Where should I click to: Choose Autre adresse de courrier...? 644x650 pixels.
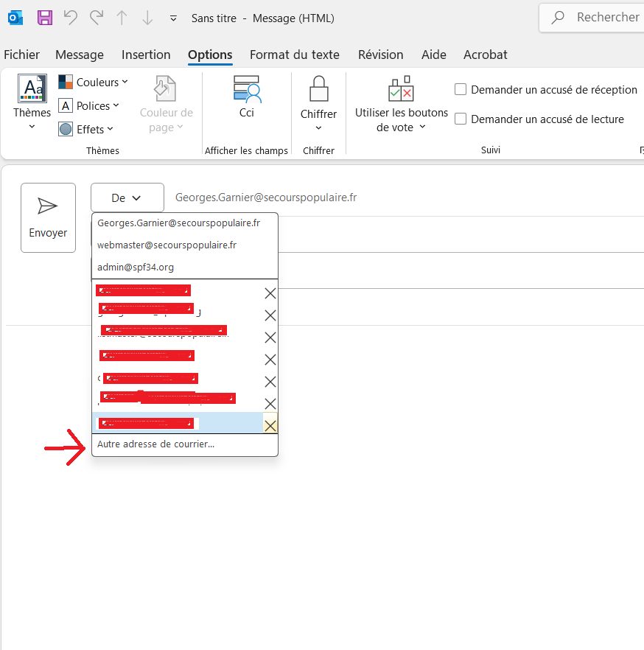point(156,444)
